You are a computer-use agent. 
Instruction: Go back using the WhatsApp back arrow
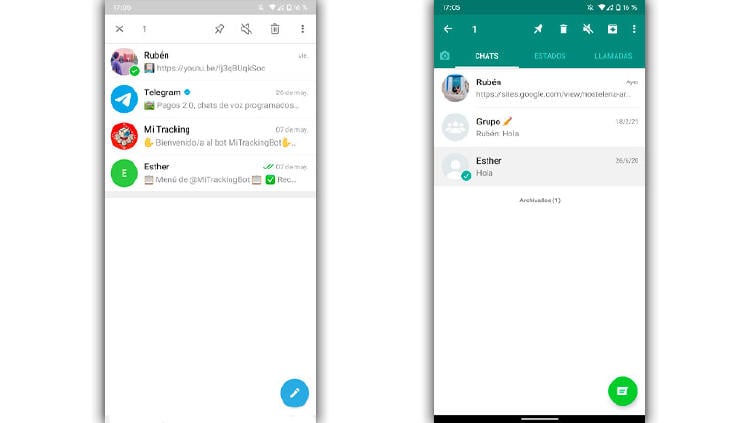[x=448, y=29]
